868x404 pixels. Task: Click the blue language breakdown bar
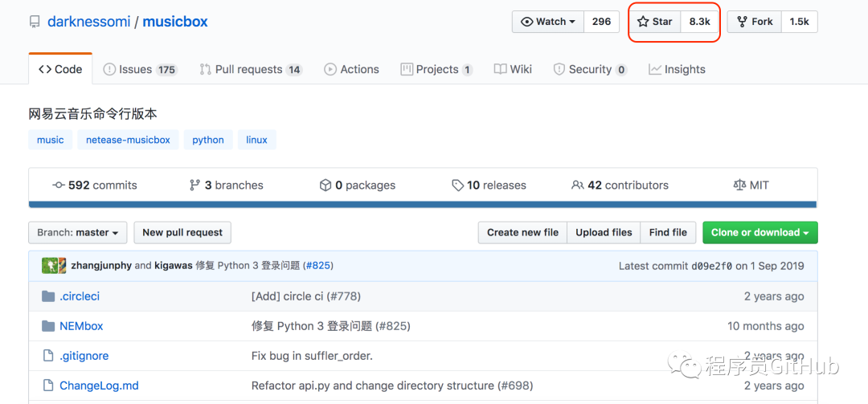click(x=423, y=204)
